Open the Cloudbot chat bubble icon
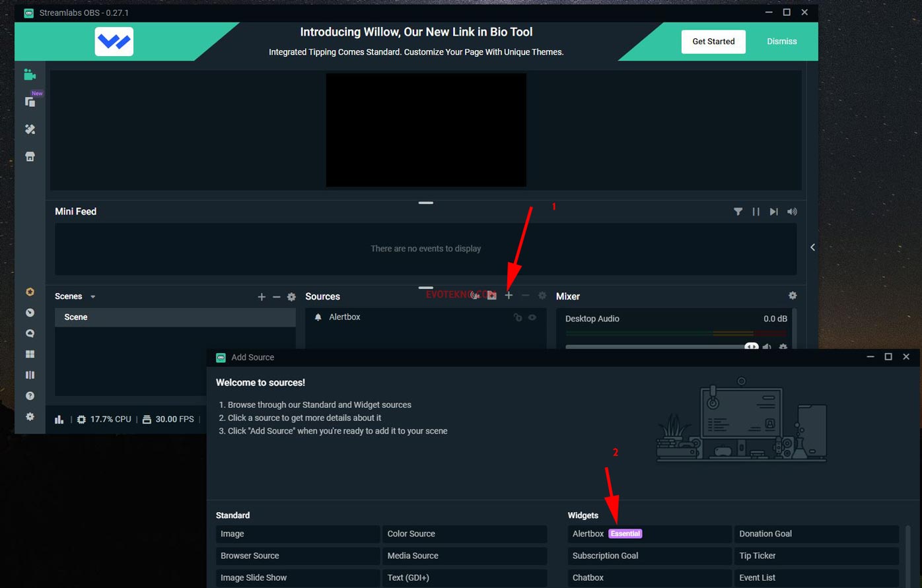The width and height of the screenshot is (922, 588). tap(30, 333)
